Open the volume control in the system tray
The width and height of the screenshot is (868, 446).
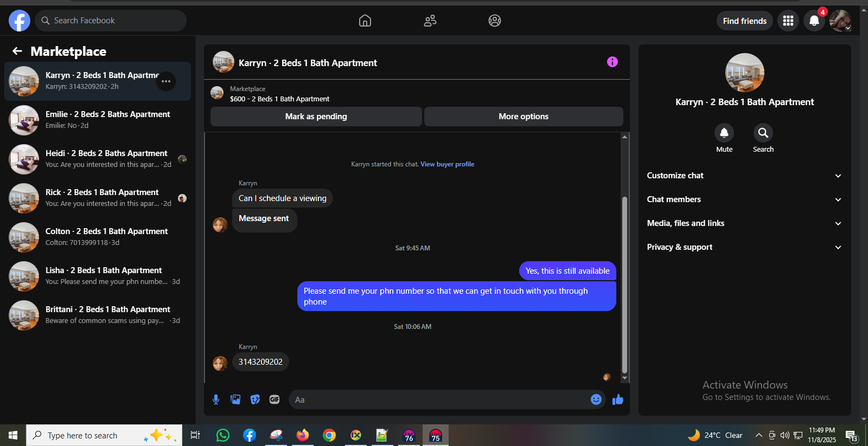785,435
